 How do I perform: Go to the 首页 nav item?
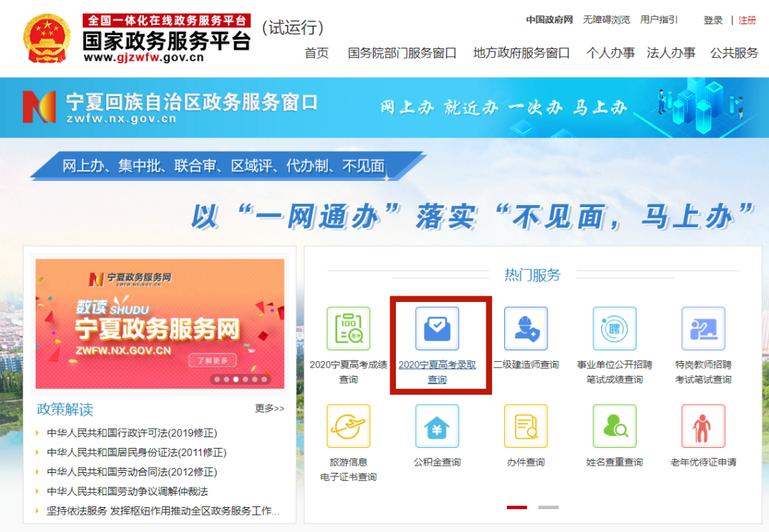pos(317,53)
